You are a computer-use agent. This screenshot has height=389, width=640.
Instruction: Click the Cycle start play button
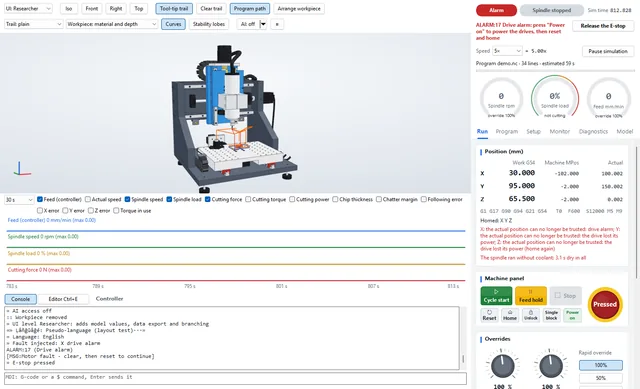(x=496, y=296)
